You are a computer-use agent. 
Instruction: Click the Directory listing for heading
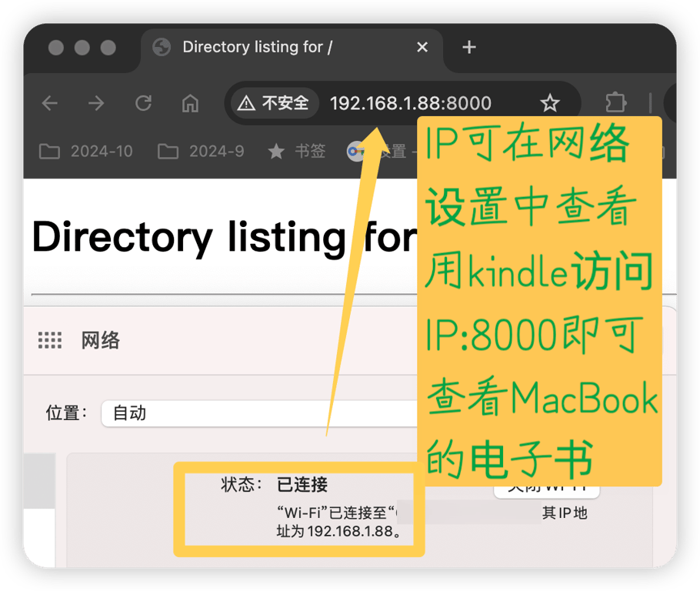point(225,238)
